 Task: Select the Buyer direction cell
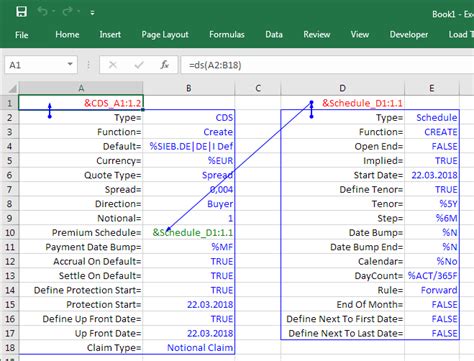click(x=189, y=204)
